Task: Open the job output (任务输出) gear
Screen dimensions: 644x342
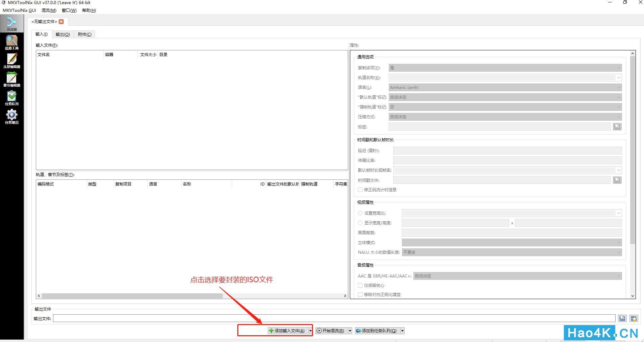Action: point(11,117)
